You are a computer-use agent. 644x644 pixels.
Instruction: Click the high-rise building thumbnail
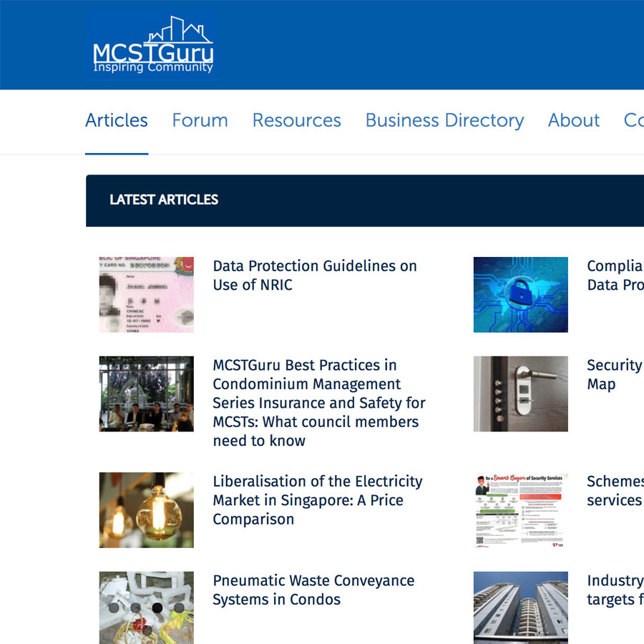(520, 607)
